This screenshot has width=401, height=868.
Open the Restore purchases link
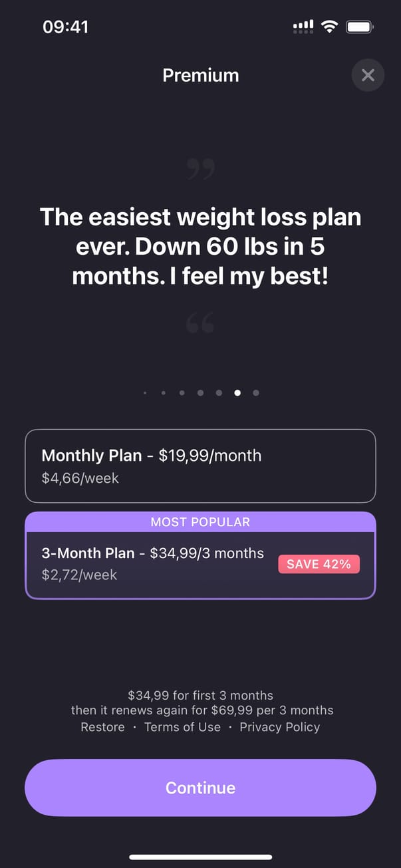pyautogui.click(x=102, y=727)
